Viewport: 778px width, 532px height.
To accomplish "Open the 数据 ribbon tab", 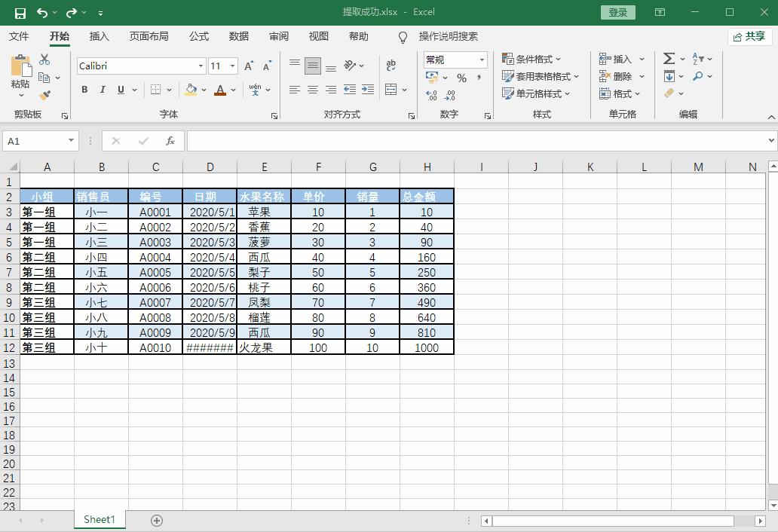I will tap(238, 36).
